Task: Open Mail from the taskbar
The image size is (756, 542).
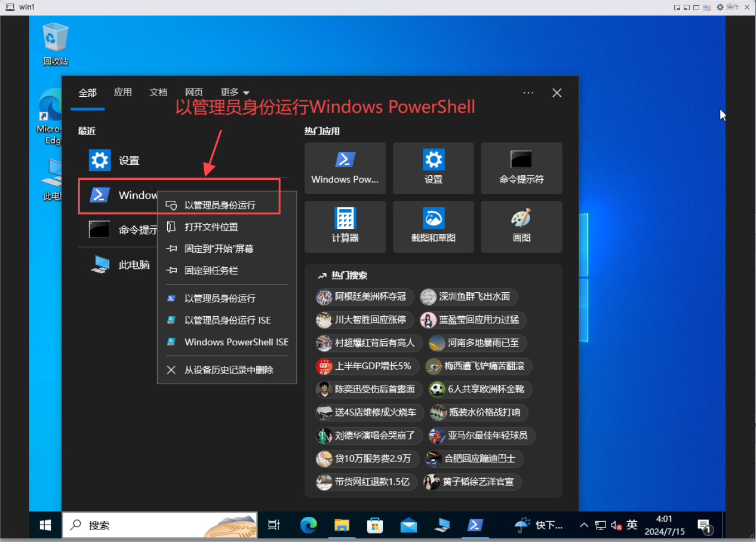Action: point(408,525)
